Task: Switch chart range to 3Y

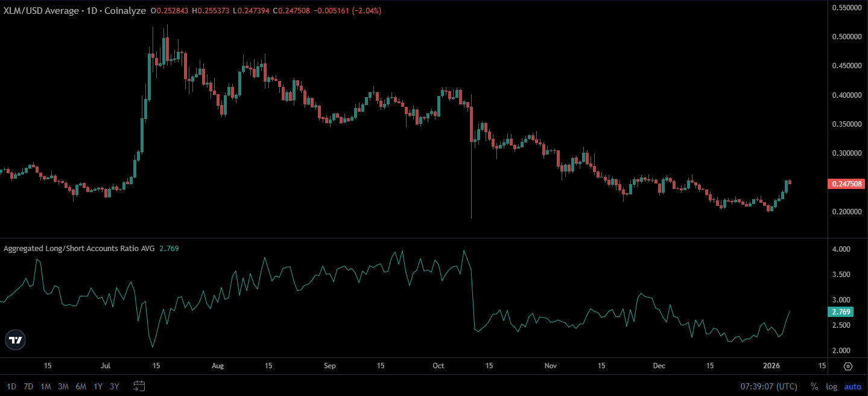Action: [115, 386]
